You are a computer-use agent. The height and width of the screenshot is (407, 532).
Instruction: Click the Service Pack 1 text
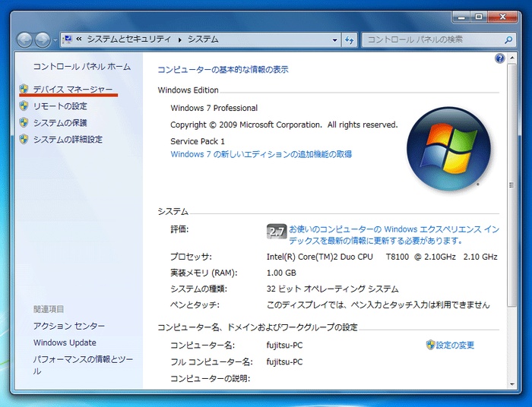(198, 141)
